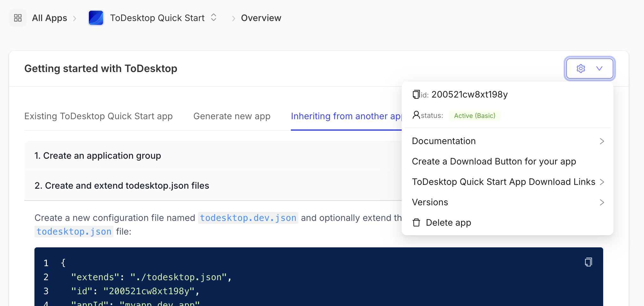
Task: Click the Overview breadcrumb
Action: 261,18
